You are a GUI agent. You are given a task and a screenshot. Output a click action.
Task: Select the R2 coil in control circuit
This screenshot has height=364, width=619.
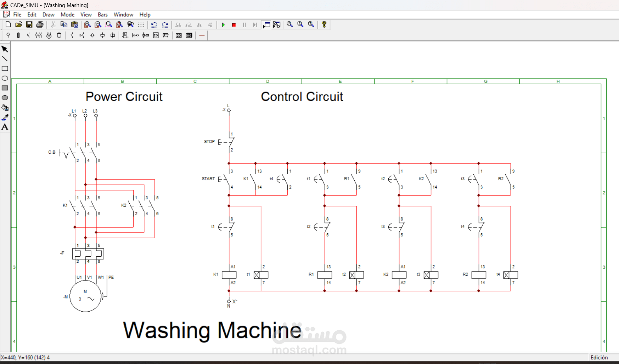pos(479,275)
